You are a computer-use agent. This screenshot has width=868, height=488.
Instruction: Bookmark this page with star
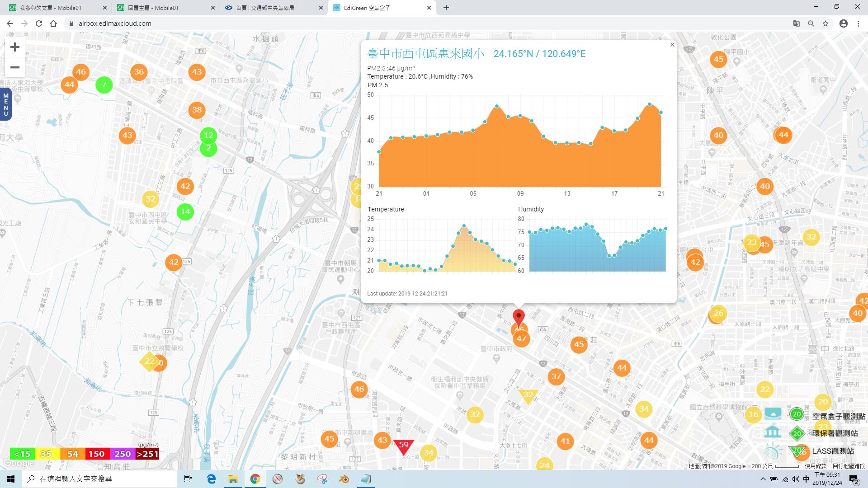pyautogui.click(x=826, y=23)
